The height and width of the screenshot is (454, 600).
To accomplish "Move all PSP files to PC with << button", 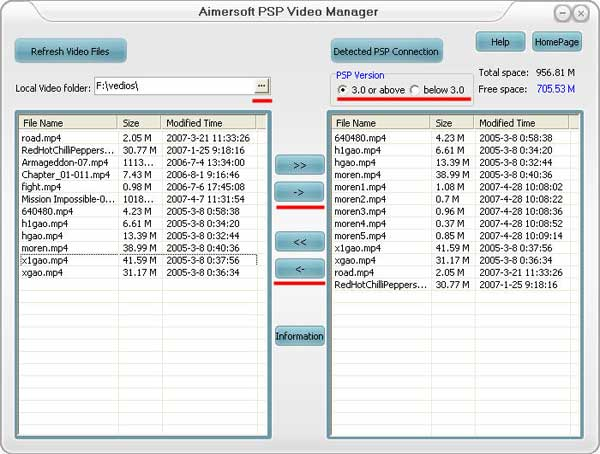I will pyautogui.click(x=300, y=242).
